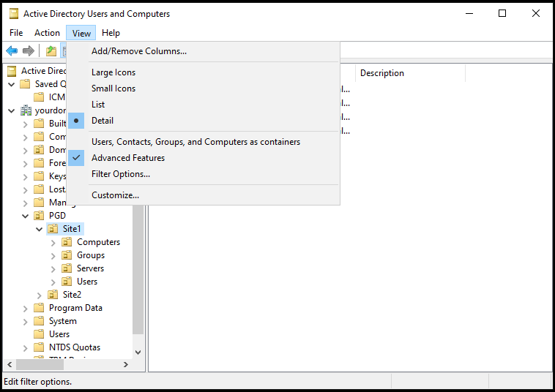The width and height of the screenshot is (555, 392).
Task: Click the NTDS Quotas folder icon
Action: pos(39,347)
